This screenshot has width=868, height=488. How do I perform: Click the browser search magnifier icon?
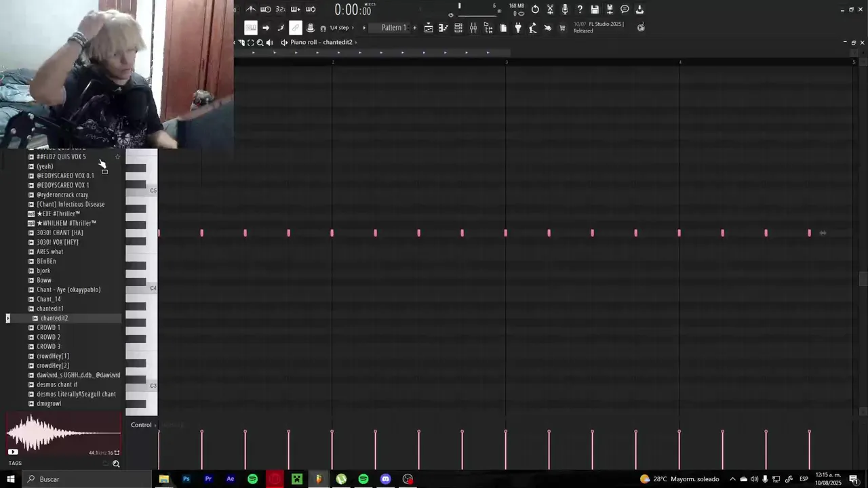click(x=116, y=464)
